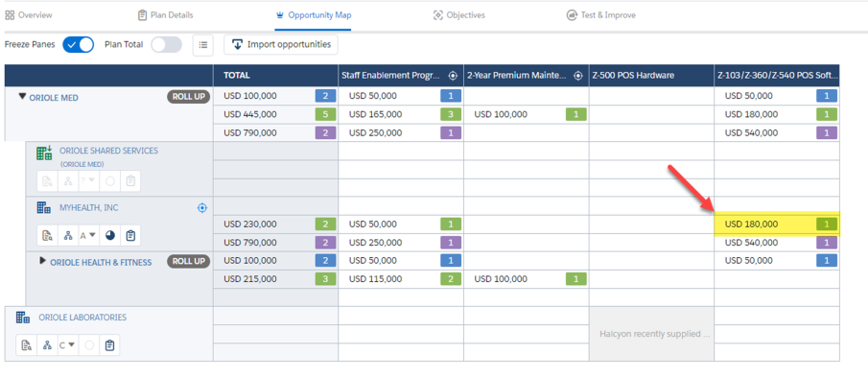Click pie chart icon in MYHEALTH, INC row
Viewport: 868px width, 378px height.
109,236
